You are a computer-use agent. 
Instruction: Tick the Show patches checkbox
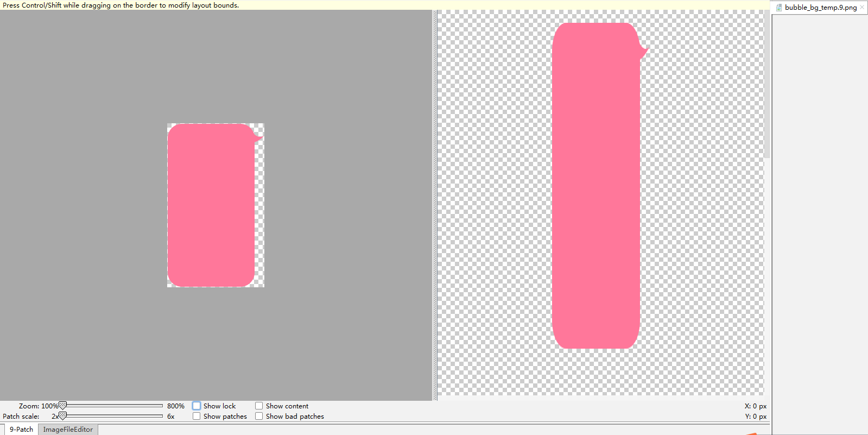[197, 416]
